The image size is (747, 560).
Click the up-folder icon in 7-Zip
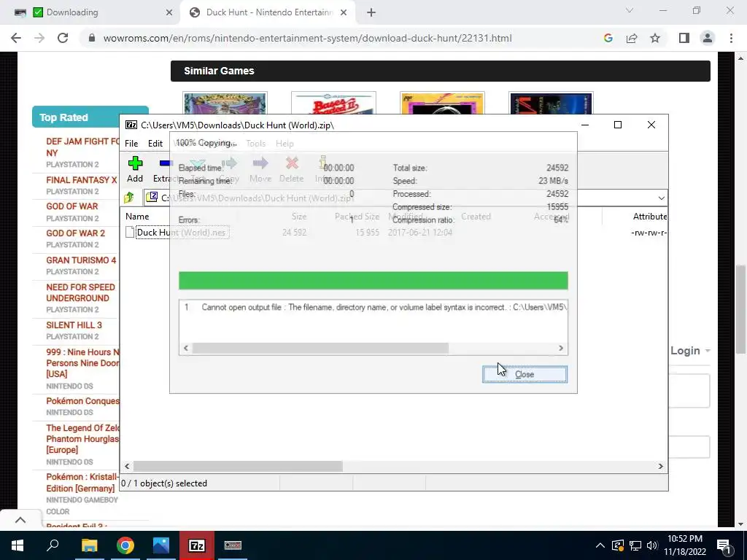(x=129, y=197)
